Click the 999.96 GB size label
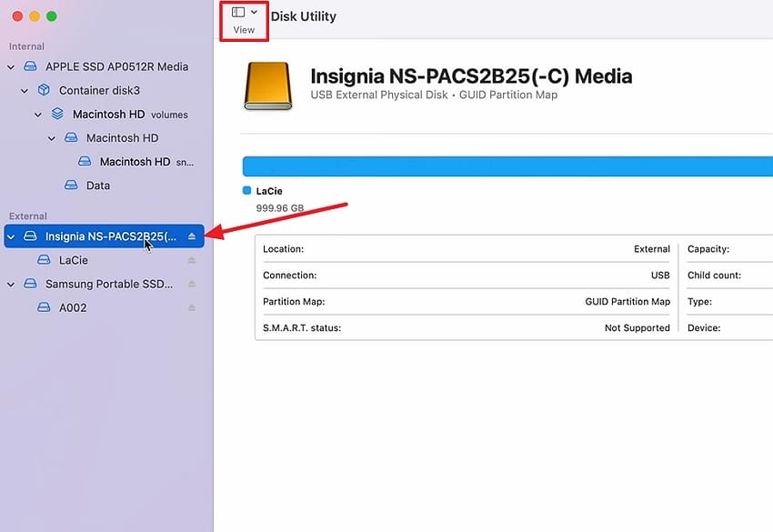This screenshot has height=532, width=773. (280, 208)
